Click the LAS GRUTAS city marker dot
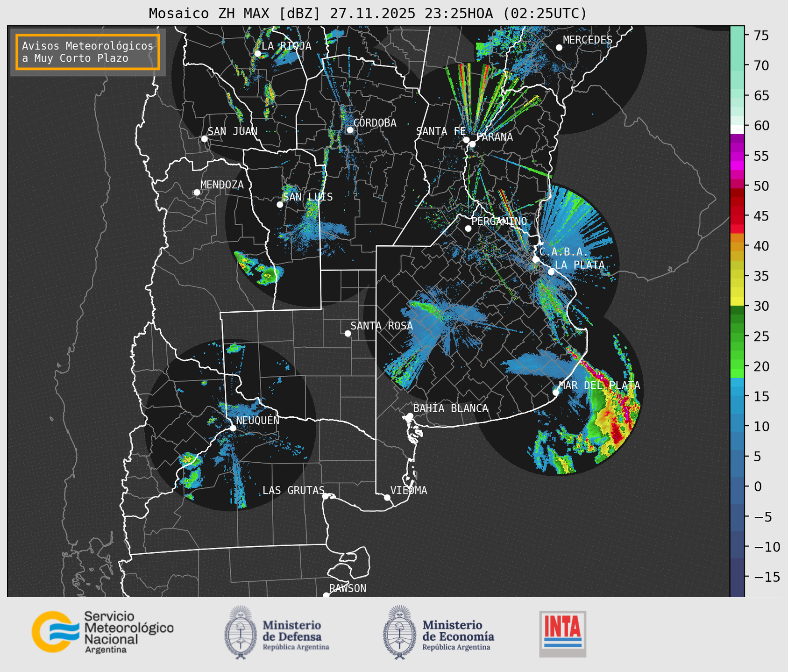 pos(326,496)
